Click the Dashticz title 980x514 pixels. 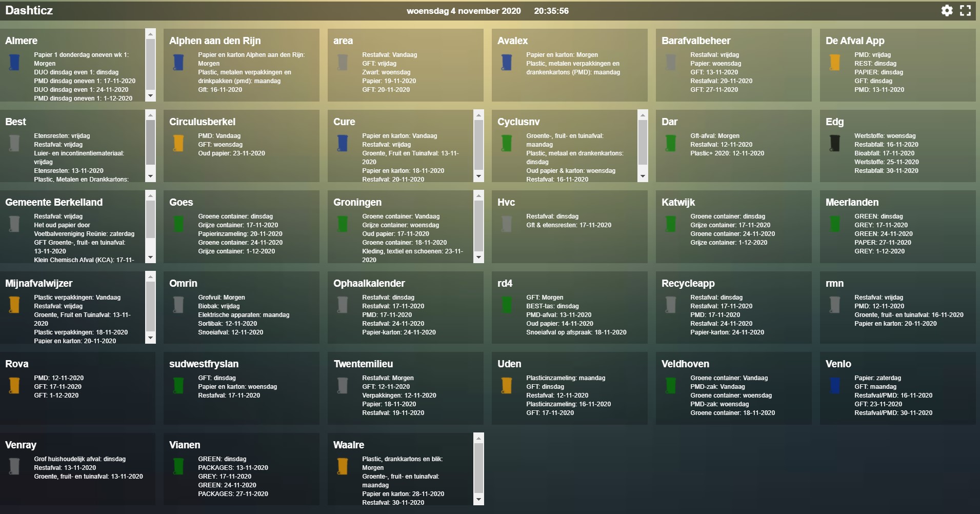click(x=29, y=10)
